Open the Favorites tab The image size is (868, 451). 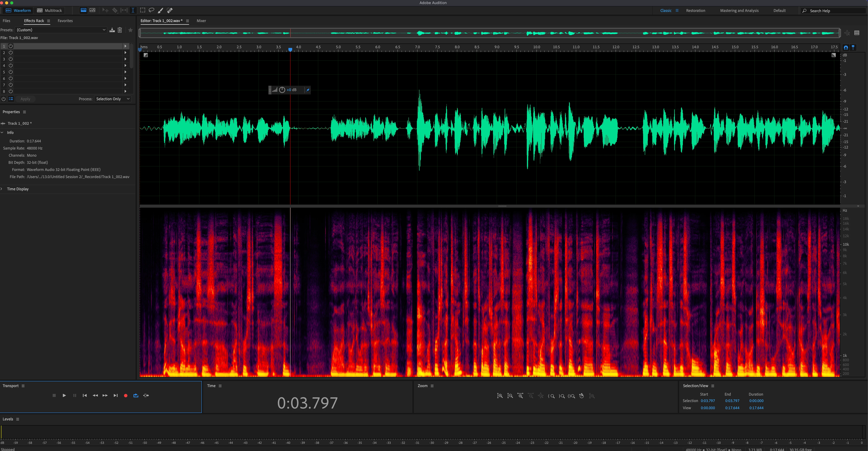click(65, 21)
